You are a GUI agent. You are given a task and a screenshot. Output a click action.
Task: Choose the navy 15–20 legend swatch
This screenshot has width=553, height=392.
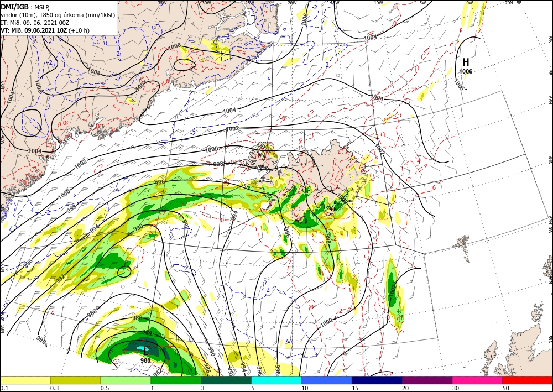click(x=377, y=380)
